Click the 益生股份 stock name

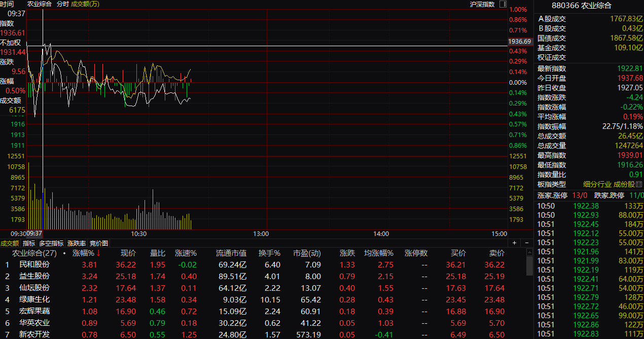click(34, 276)
